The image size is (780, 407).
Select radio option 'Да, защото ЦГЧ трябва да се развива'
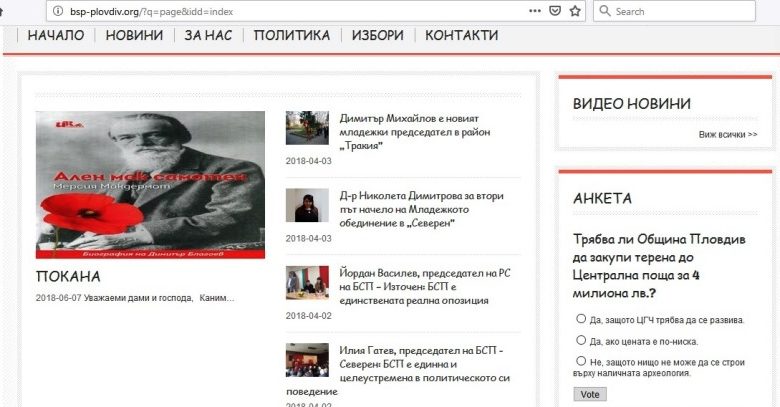pyautogui.click(x=581, y=318)
